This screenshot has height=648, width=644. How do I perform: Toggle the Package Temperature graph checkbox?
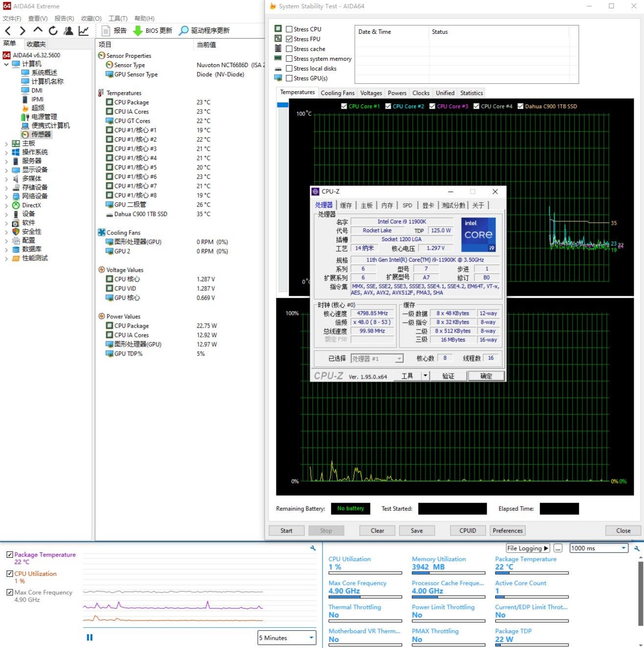[9, 554]
